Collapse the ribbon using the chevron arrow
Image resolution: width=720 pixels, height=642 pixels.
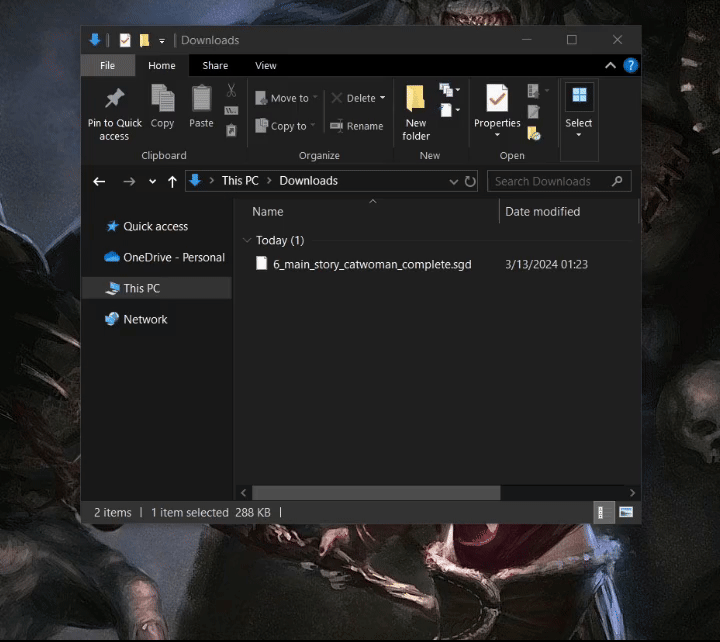coord(610,66)
